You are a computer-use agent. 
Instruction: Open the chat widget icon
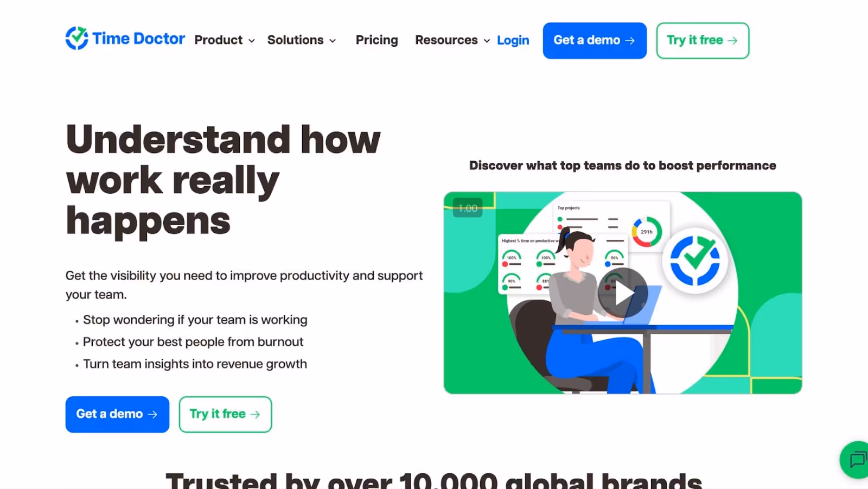tap(856, 460)
